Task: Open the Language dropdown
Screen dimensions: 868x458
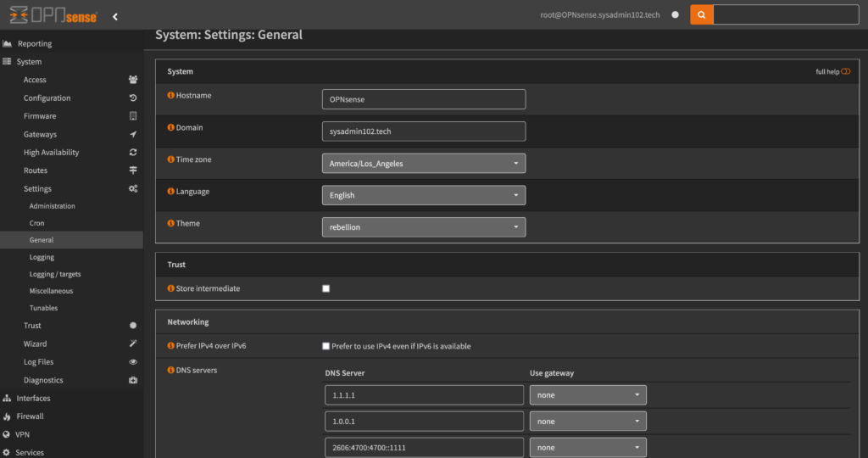Action: point(424,195)
